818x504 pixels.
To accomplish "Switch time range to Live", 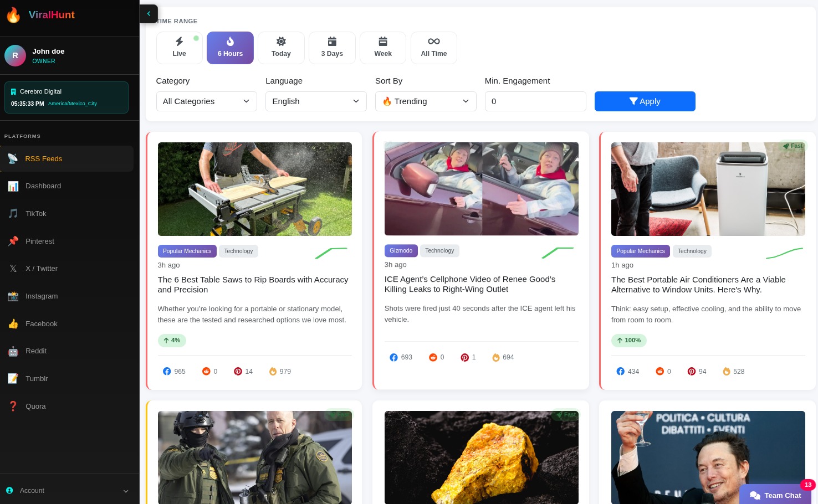I will pyautogui.click(x=179, y=48).
